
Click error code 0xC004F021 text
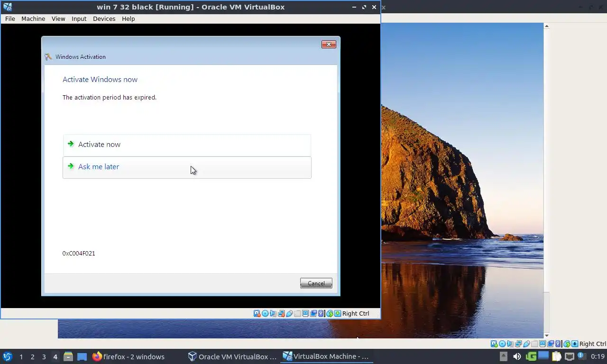pos(79,253)
